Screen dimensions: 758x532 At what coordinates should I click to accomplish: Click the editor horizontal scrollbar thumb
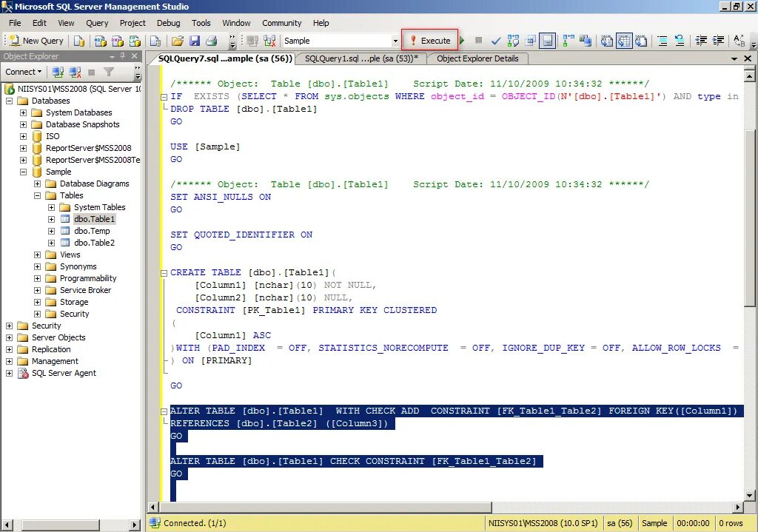point(325,508)
